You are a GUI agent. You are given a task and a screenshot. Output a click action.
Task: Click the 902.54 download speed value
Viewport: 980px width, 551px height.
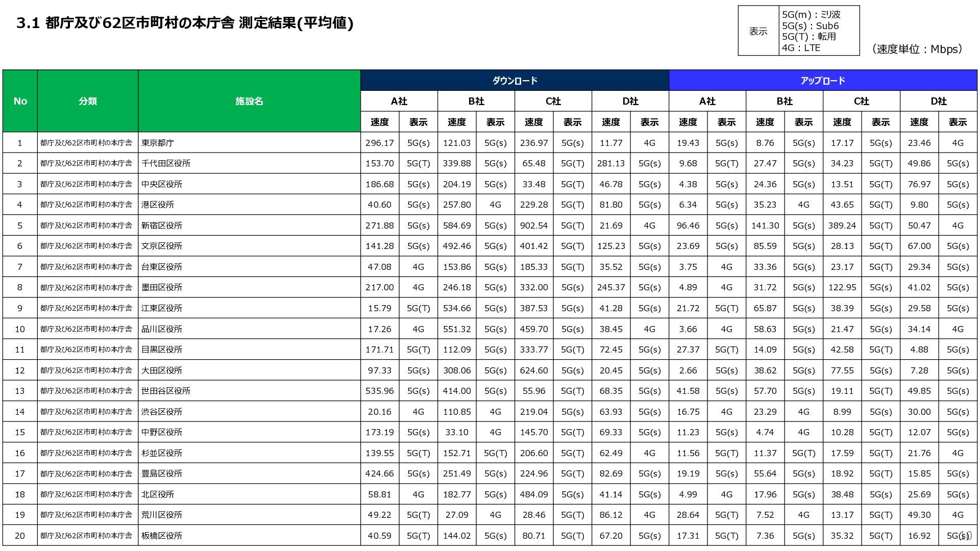[533, 226]
